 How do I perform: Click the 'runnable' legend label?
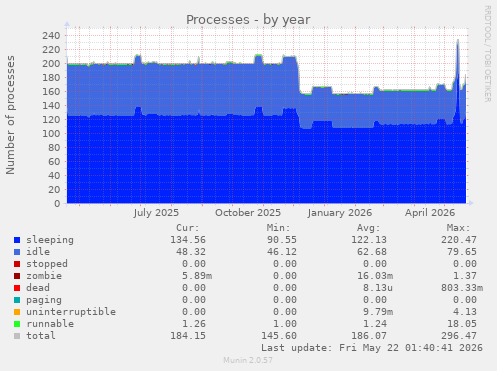(x=50, y=324)
